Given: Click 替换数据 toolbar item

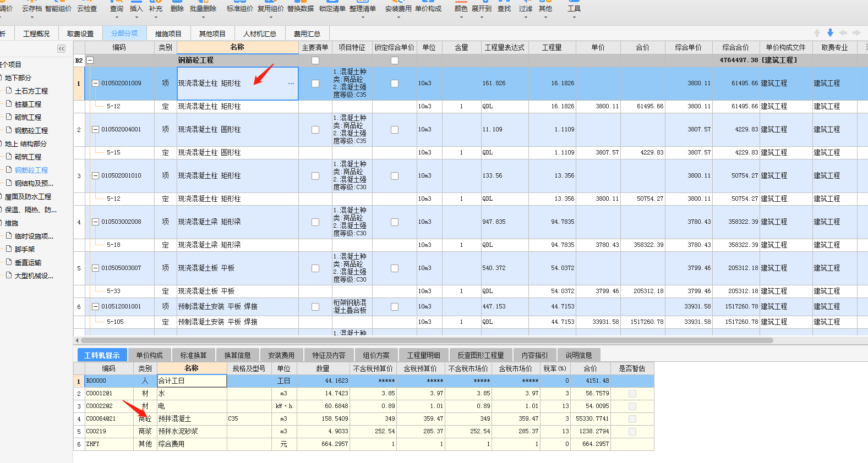Looking at the screenshot, I should tap(301, 9).
